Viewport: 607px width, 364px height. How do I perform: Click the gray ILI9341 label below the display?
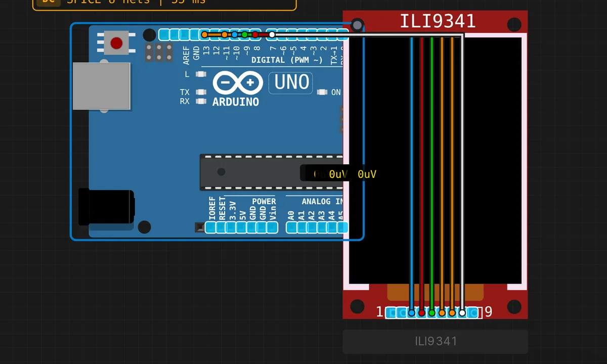point(436,341)
